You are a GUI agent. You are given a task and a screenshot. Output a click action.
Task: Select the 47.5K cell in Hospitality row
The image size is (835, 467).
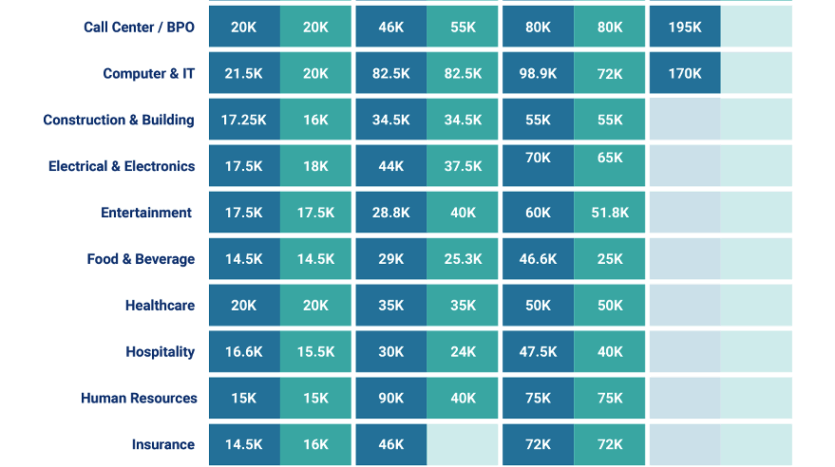click(538, 352)
